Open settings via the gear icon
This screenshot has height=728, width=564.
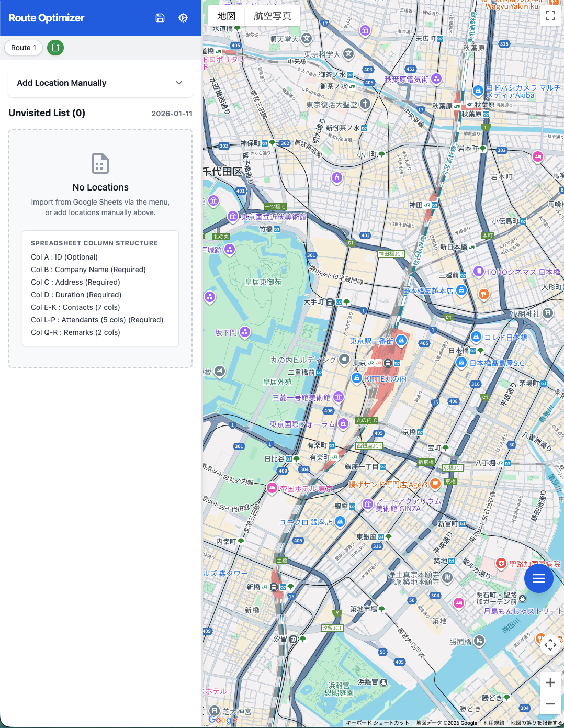point(183,17)
